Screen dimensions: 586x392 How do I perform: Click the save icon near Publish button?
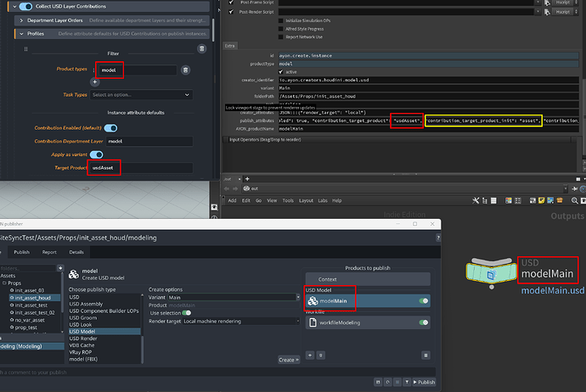(378, 382)
